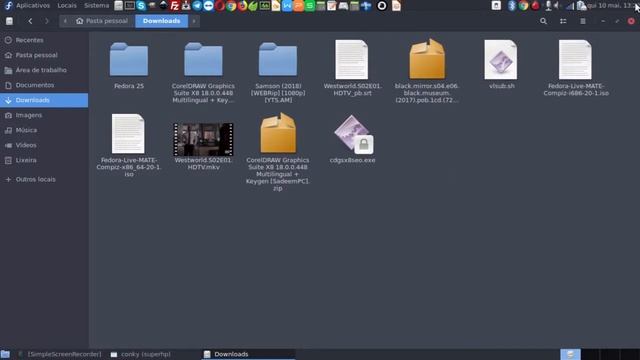Open the CorelDRAW Graphics Suite X8 folder

click(203, 60)
